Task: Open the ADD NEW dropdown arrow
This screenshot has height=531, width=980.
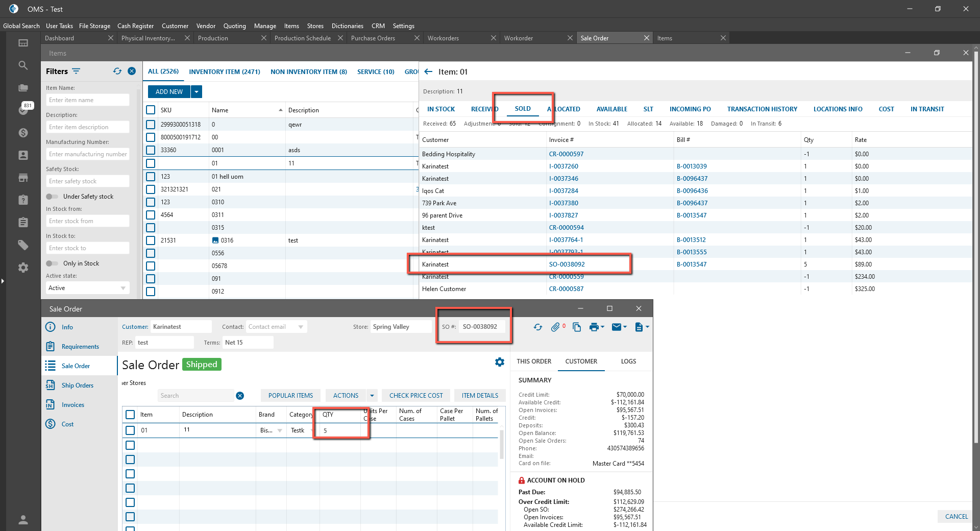Action: click(197, 92)
